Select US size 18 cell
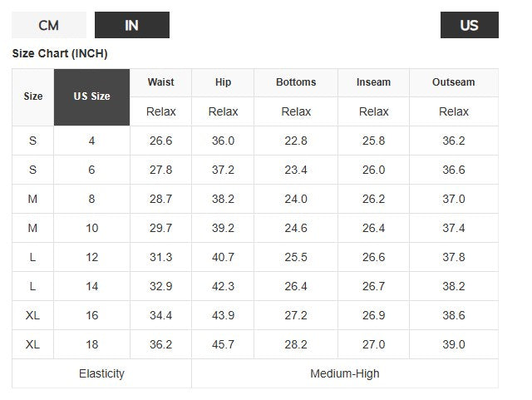The height and width of the screenshot is (400, 532). [x=91, y=344]
